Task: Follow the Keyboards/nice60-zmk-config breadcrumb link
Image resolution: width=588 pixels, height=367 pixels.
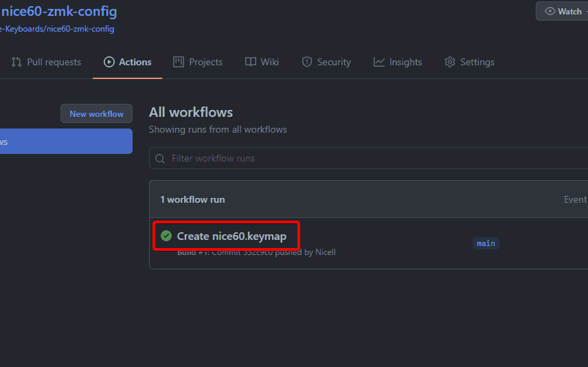Action: click(x=58, y=29)
